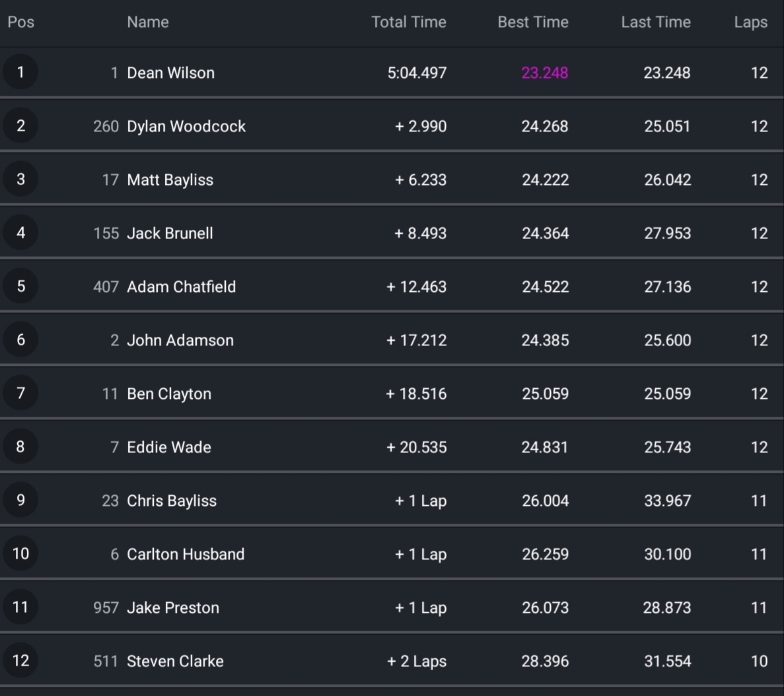Screen dimensions: 784x696
Task: Sort by Best Time column header
Action: [x=532, y=22]
